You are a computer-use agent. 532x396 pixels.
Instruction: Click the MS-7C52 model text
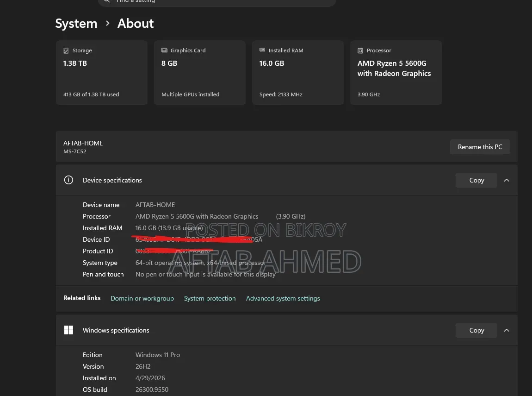click(75, 151)
